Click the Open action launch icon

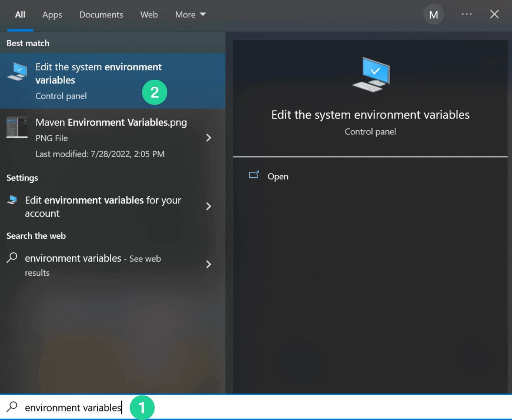pos(254,175)
